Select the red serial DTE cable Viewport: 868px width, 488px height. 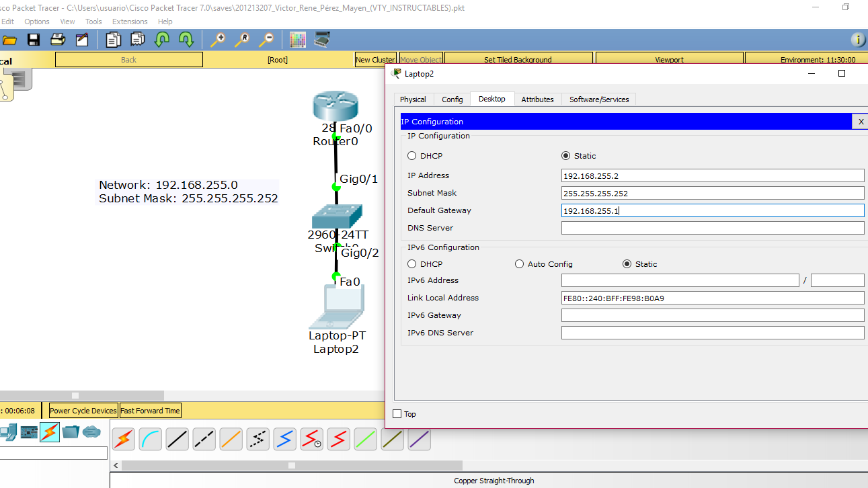click(339, 439)
